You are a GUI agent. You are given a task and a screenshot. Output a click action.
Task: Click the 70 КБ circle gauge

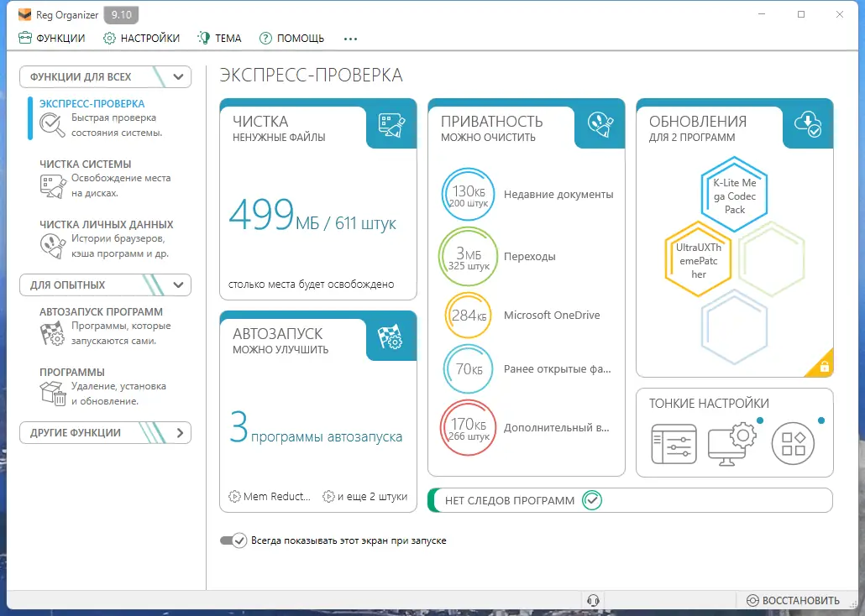tap(469, 369)
